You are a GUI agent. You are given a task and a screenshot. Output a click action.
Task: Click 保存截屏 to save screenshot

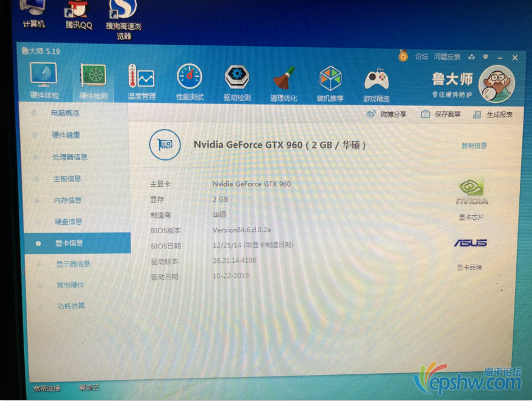click(x=441, y=114)
